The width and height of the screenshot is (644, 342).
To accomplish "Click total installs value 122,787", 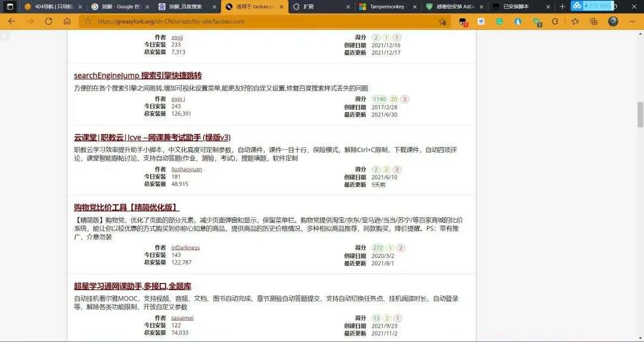I will click(x=181, y=262).
